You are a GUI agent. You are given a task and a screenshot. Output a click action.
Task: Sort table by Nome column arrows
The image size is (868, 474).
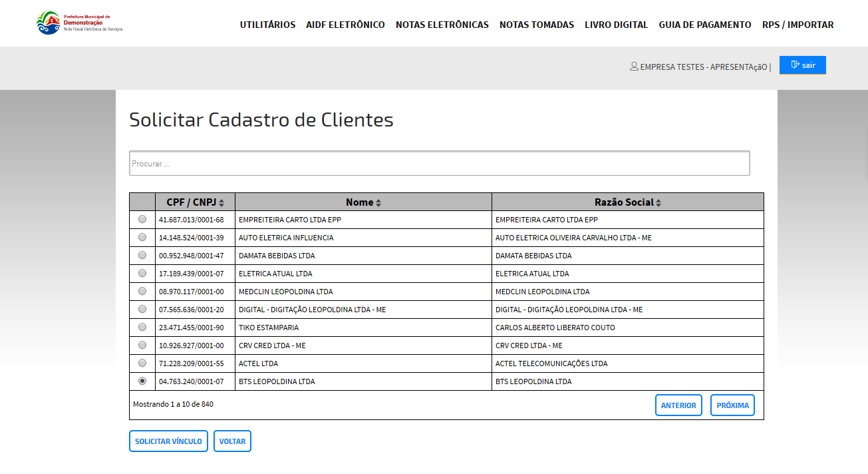click(378, 203)
